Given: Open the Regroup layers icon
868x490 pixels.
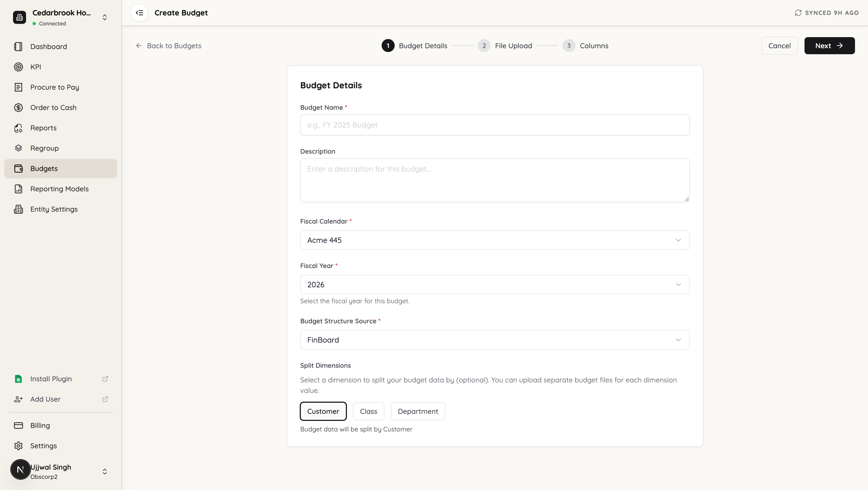Looking at the screenshot, I should pos(18,148).
